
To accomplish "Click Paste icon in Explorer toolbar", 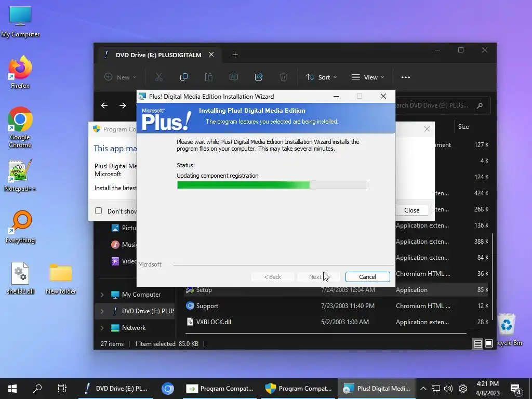I will (x=209, y=77).
